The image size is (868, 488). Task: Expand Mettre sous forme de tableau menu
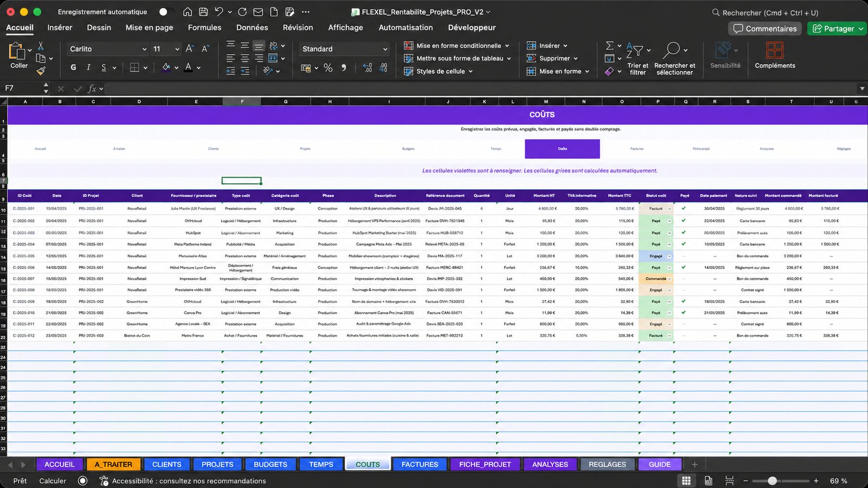point(509,59)
